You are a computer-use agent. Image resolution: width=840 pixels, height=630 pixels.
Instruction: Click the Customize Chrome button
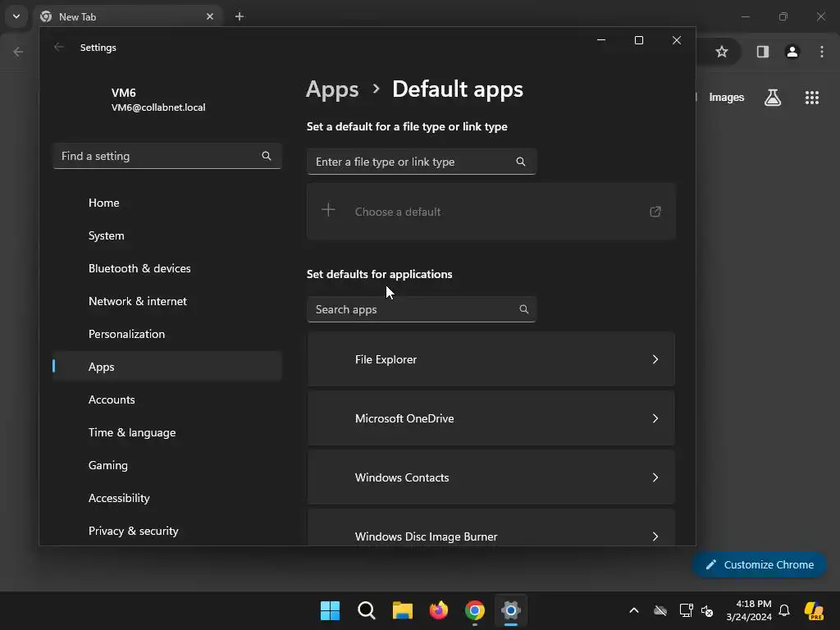(x=759, y=564)
